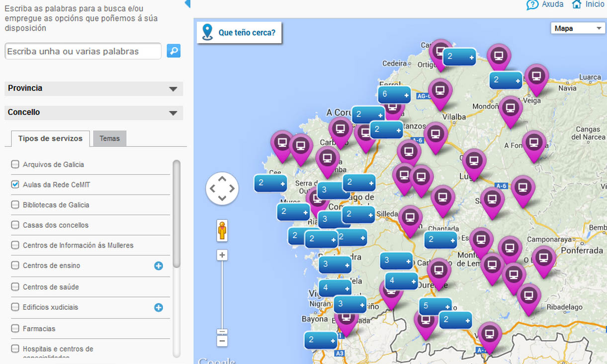Uncheck Aulas da Rede CeMIT
This screenshot has height=364, width=607.
pos(15,184)
